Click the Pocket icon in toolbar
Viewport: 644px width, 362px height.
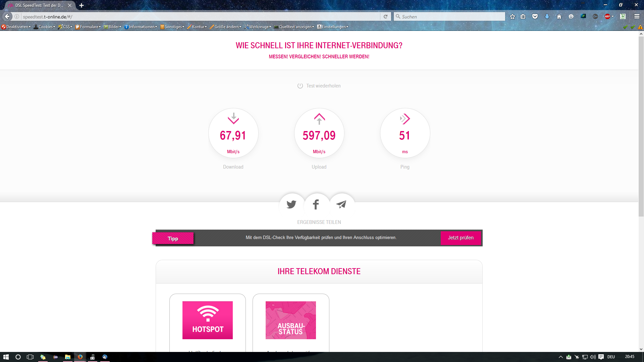pyautogui.click(x=535, y=16)
